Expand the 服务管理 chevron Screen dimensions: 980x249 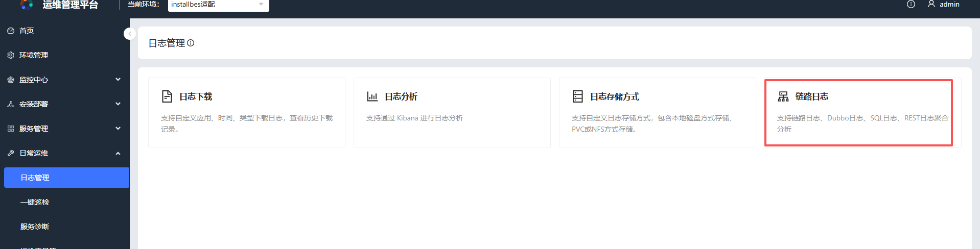[x=118, y=129]
